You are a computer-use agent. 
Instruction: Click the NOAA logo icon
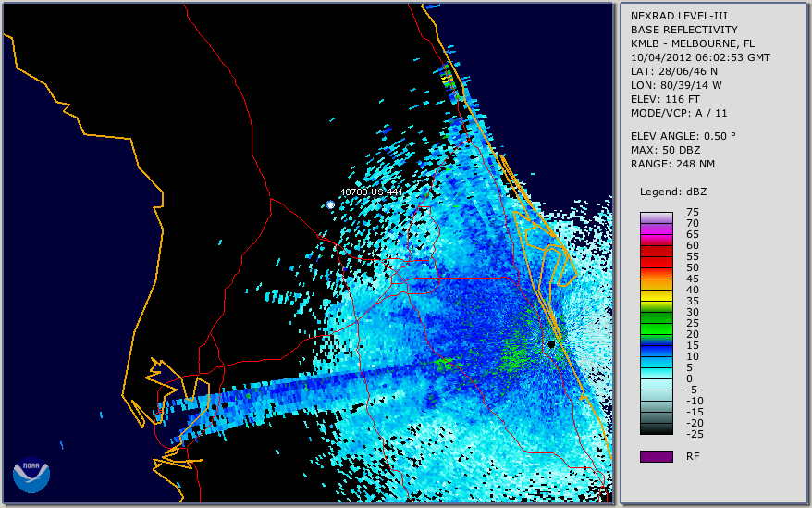point(31,475)
